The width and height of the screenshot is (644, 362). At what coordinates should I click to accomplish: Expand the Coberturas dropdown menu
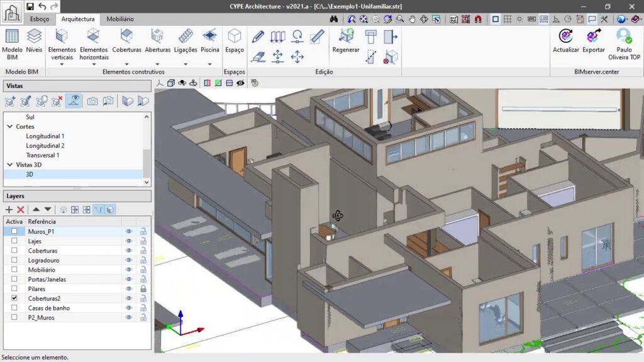126,63
